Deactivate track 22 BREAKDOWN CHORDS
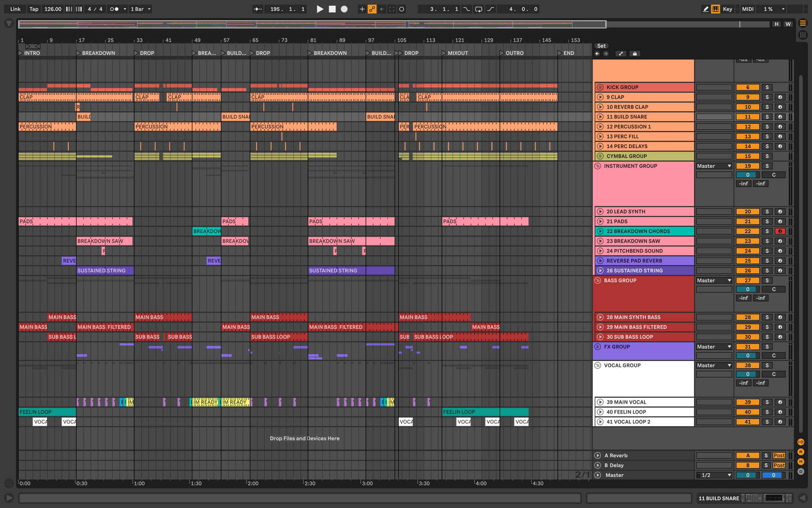Image resolution: width=812 pixels, height=508 pixels. (747, 231)
